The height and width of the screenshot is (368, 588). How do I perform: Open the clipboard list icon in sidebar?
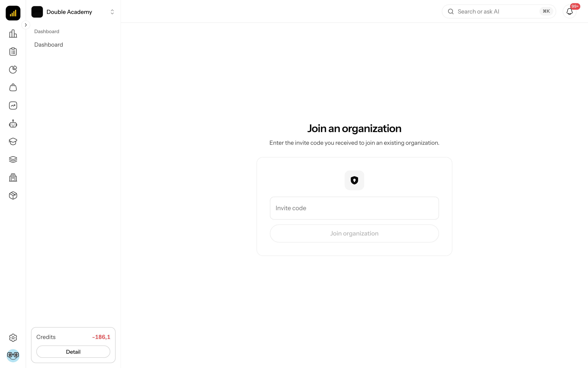tap(13, 52)
